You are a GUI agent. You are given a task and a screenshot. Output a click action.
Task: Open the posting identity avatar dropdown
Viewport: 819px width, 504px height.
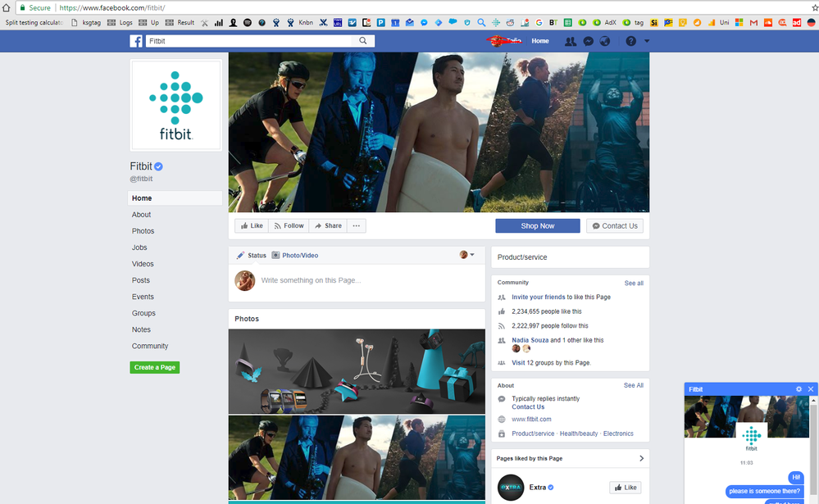pos(467,255)
